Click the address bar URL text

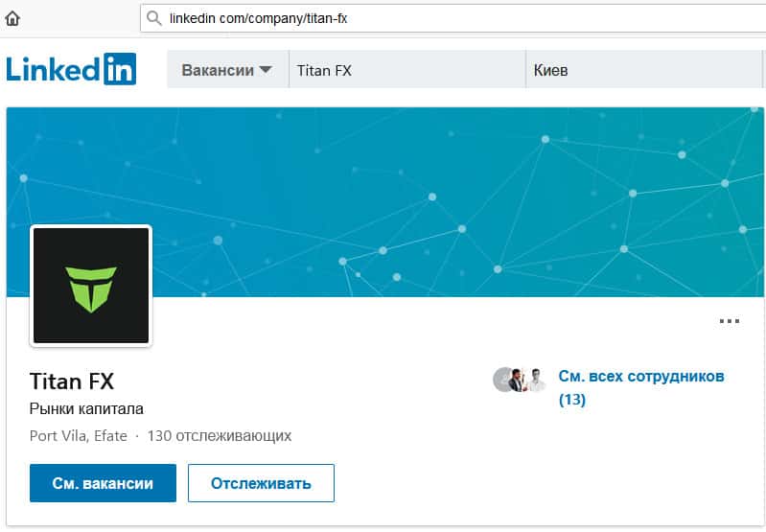click(259, 18)
